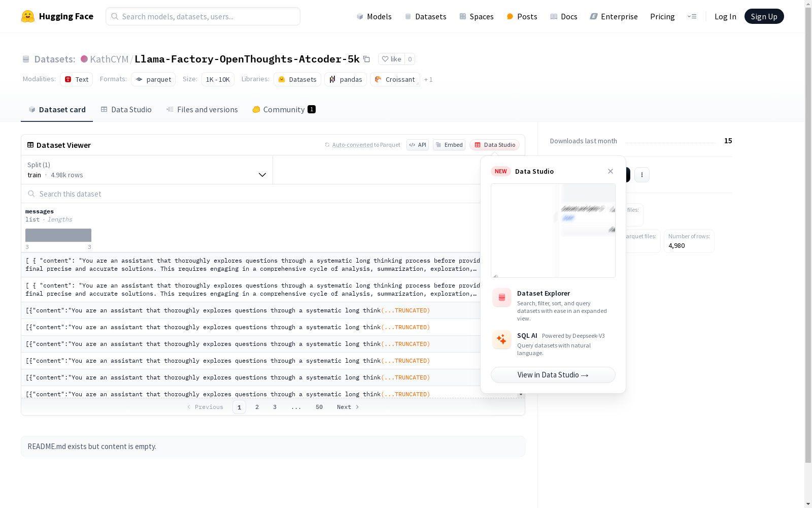This screenshot has width=812, height=508.
Task: Jump to page 50 of results
Action: tap(319, 407)
